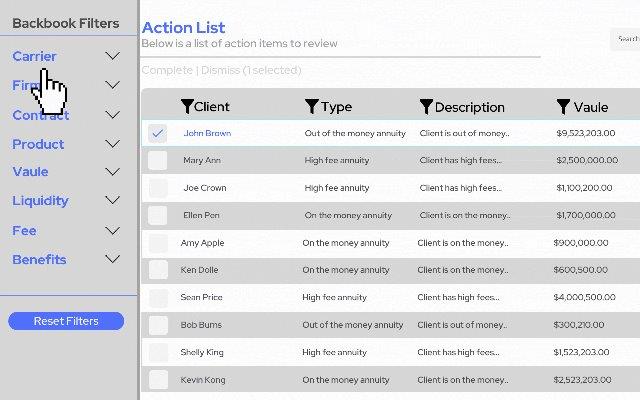The width and height of the screenshot is (640, 400).
Task: Click the Dismiss action text
Action: [x=220, y=70]
